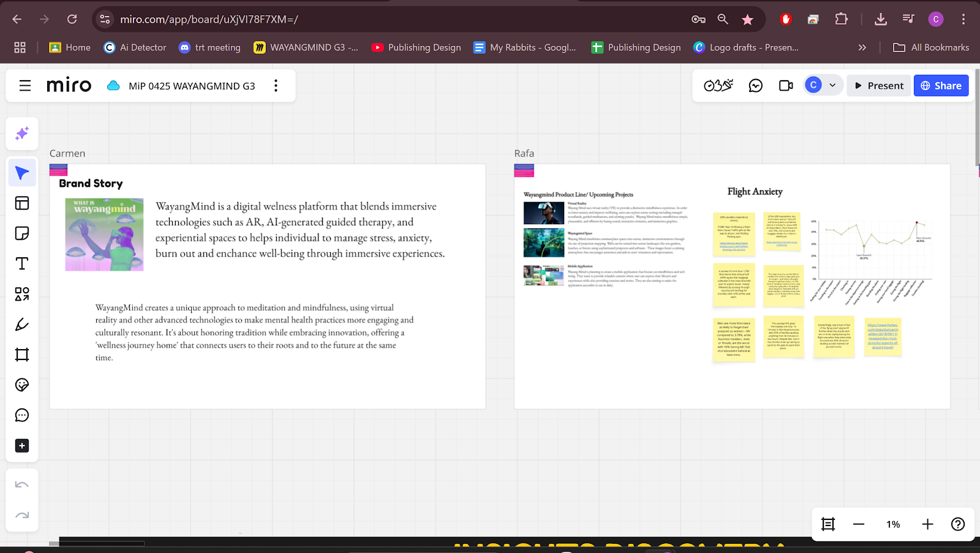This screenshot has width=980, height=553.
Task: Undo the last action
Action: (22, 485)
